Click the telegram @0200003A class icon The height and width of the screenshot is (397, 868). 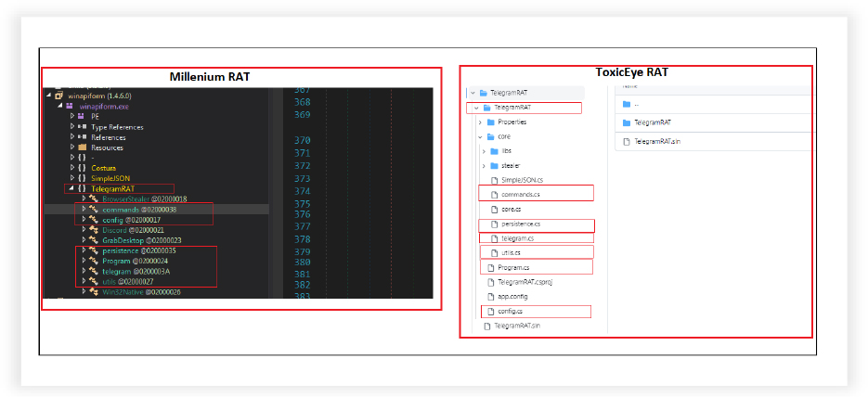[94, 272]
